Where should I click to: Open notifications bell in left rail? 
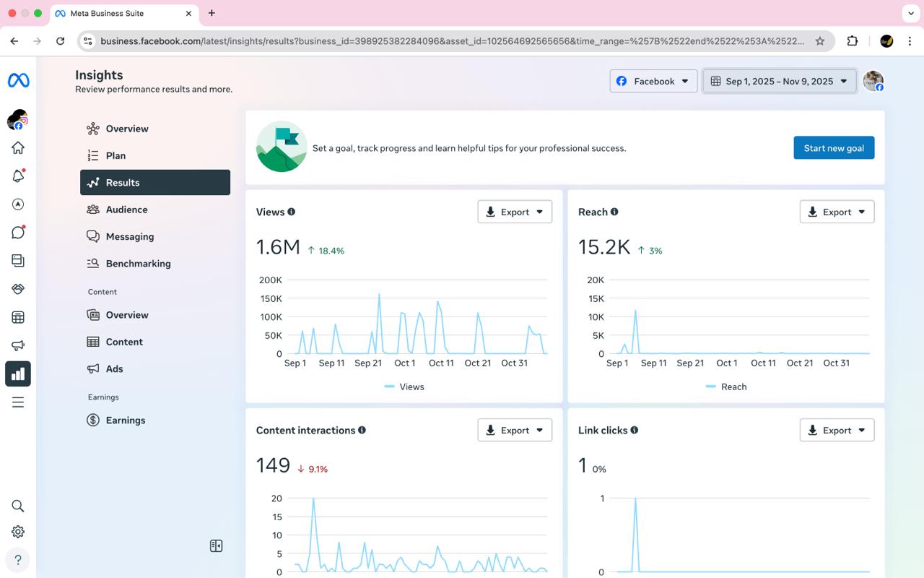coord(18,176)
